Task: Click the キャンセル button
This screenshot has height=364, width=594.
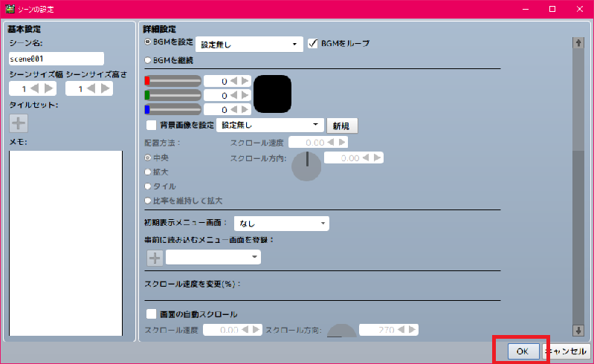Action: pos(566,351)
